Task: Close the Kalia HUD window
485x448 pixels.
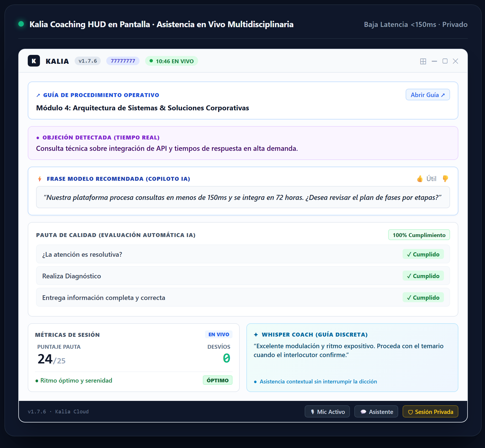Action: (456, 61)
